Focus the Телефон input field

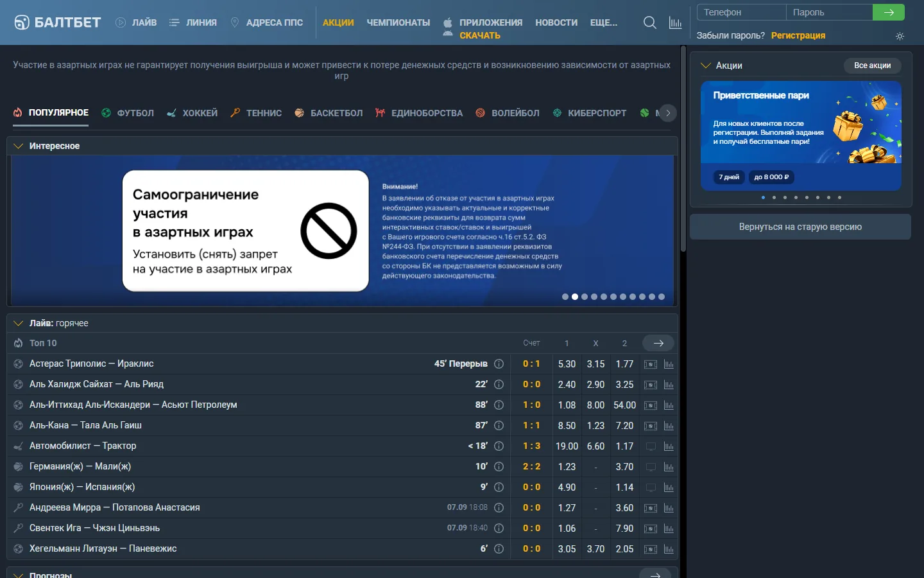(741, 12)
